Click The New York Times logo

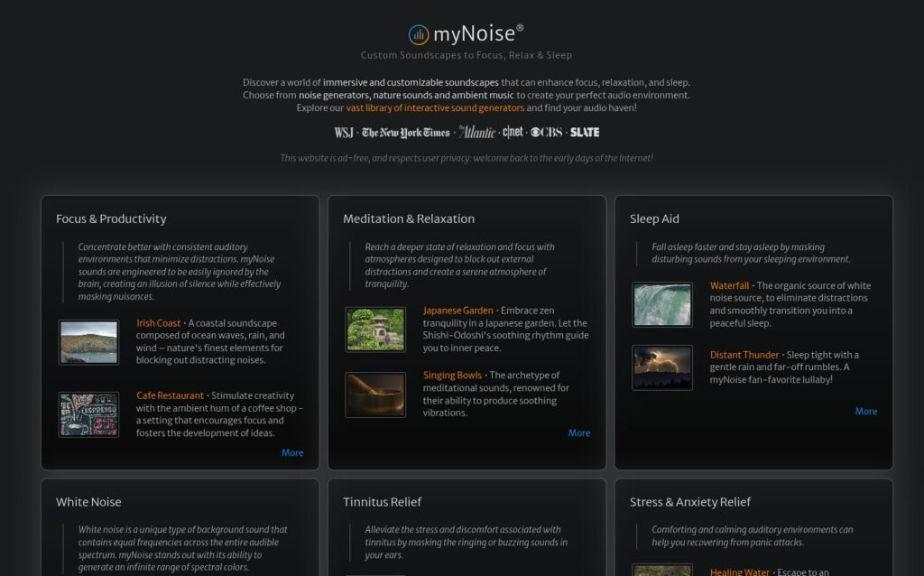(x=405, y=133)
